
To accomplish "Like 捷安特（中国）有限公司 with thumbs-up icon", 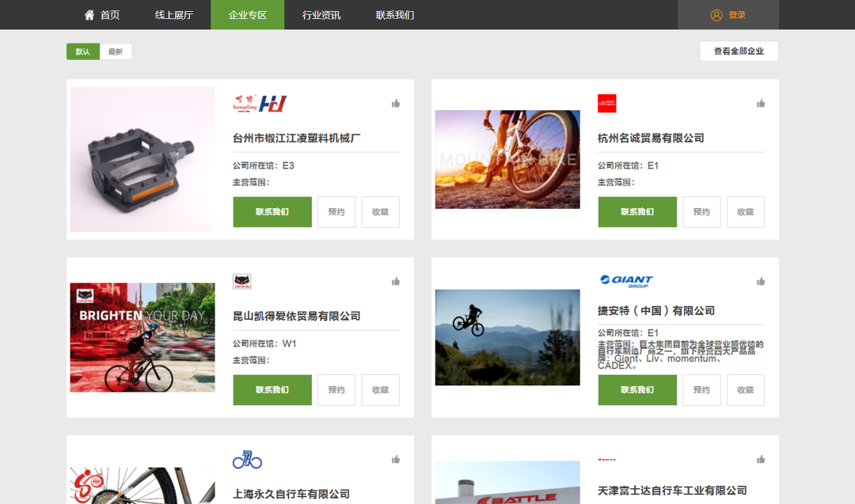I will click(761, 281).
